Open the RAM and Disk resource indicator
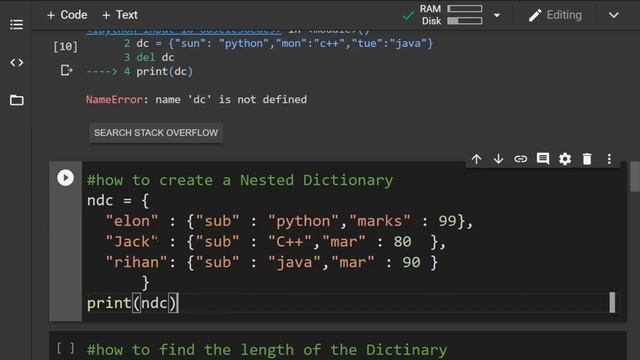This screenshot has height=360, width=640. pyautogui.click(x=451, y=15)
